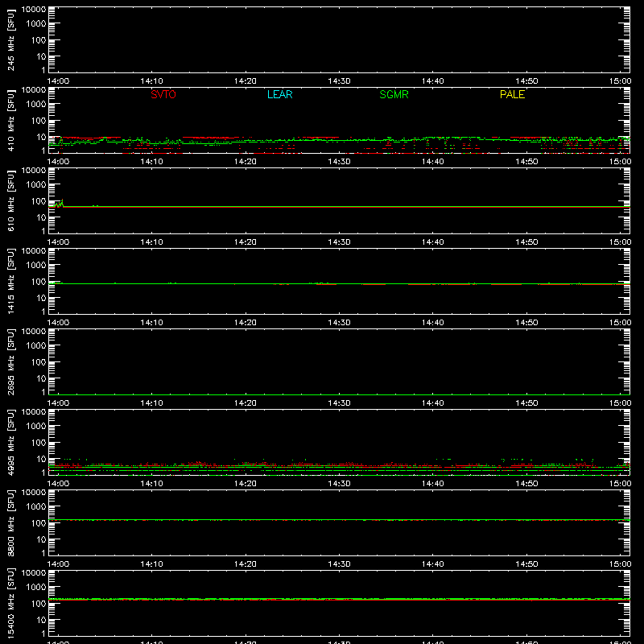Click the 1415 MHz [SFU] axis title

coord(10,281)
